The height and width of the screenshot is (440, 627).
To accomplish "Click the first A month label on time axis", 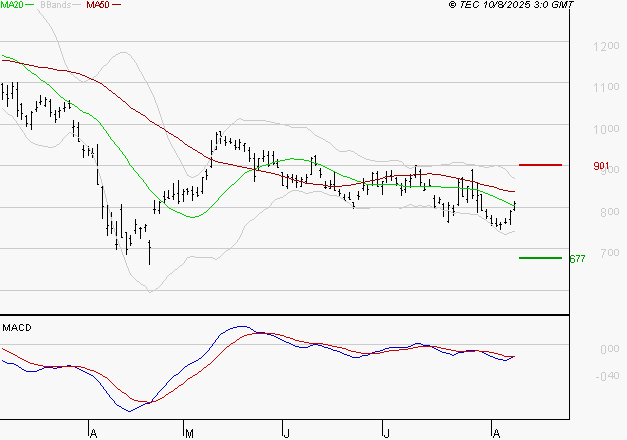I will point(93,434).
